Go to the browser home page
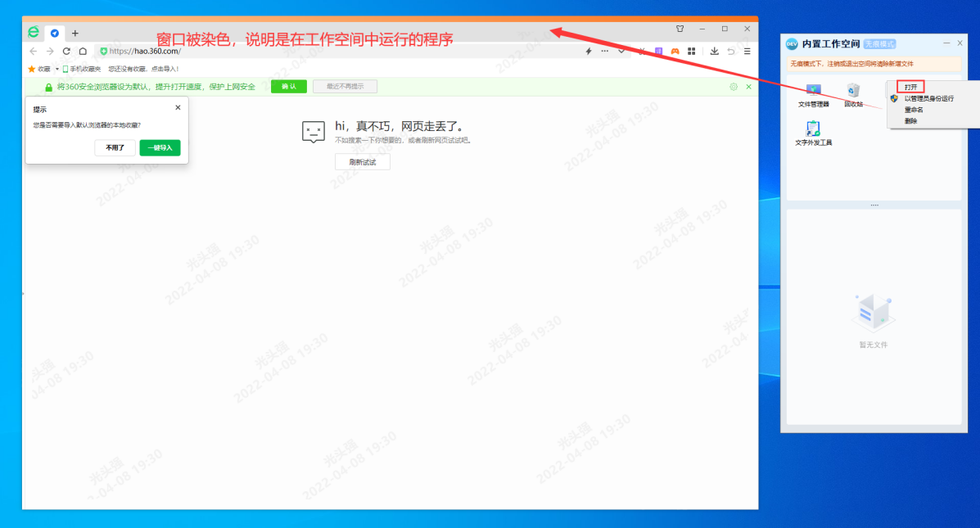 coord(83,51)
